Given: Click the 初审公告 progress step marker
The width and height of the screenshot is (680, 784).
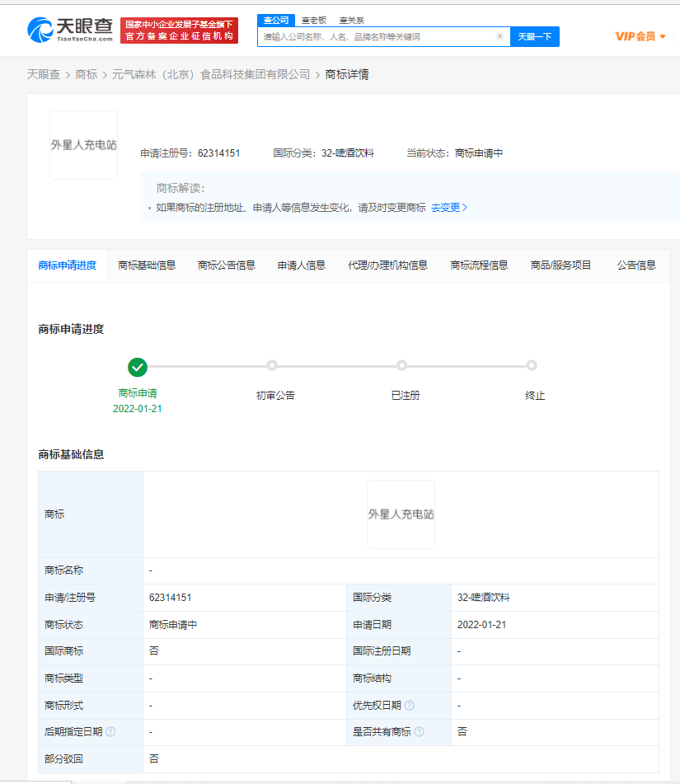Looking at the screenshot, I should click(272, 366).
